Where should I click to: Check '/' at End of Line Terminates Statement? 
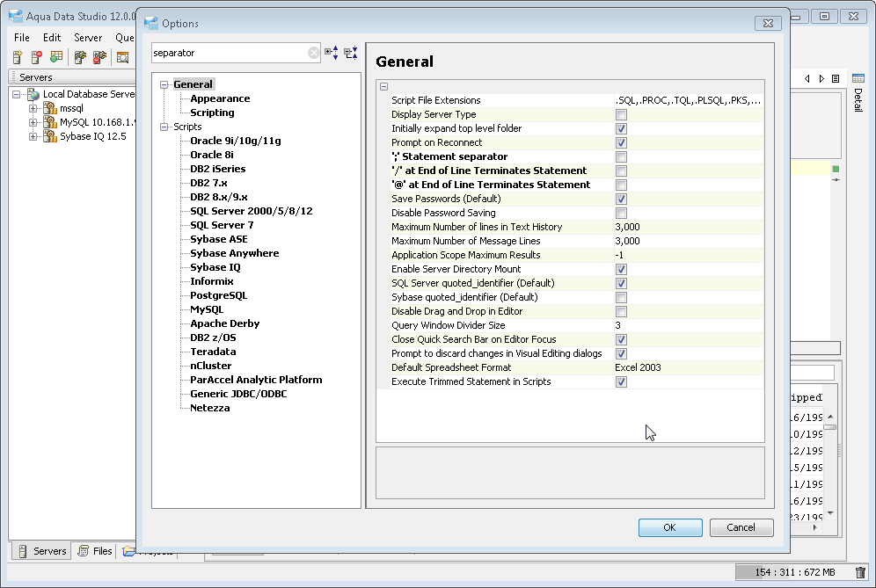pyautogui.click(x=621, y=171)
